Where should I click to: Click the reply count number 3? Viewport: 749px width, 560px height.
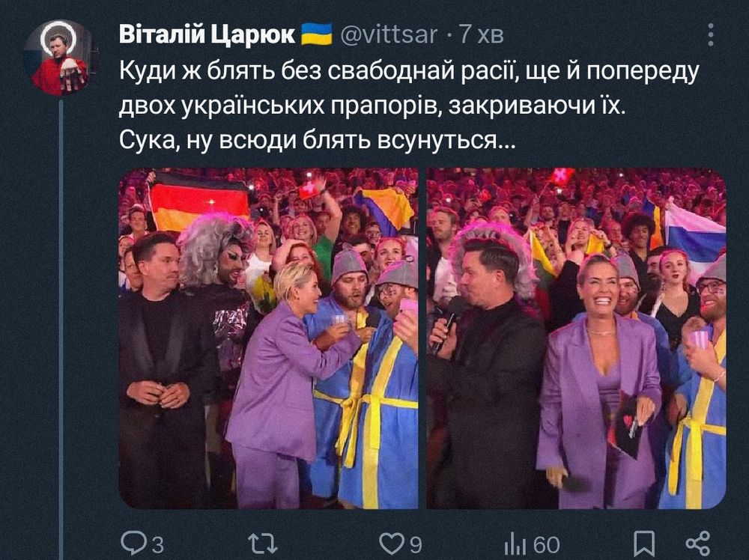coord(157,544)
